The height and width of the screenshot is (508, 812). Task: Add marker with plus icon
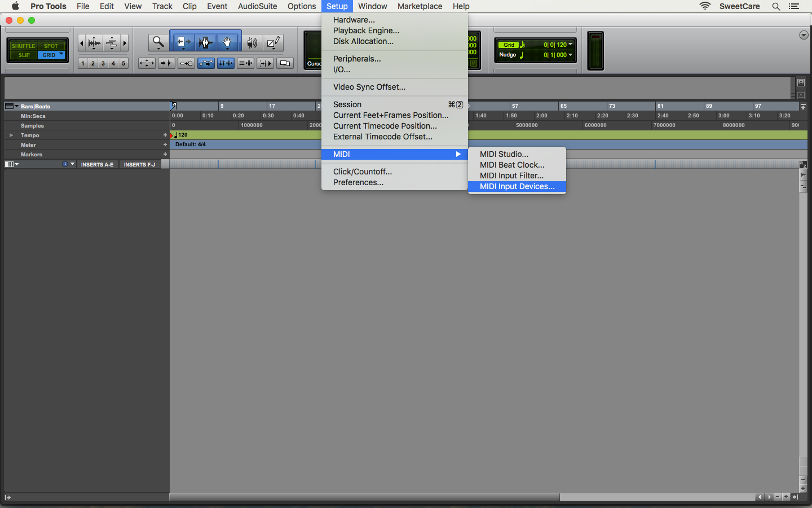click(165, 155)
